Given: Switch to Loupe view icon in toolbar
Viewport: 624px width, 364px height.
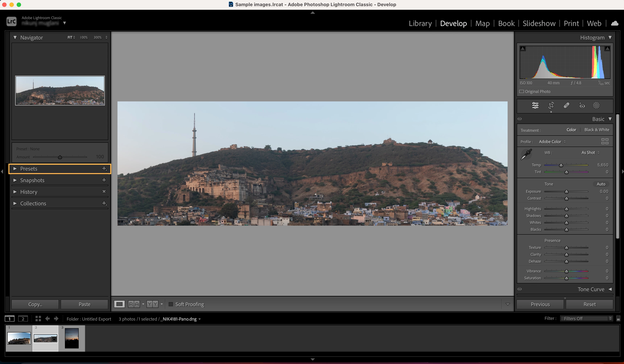Looking at the screenshot, I should point(119,304).
